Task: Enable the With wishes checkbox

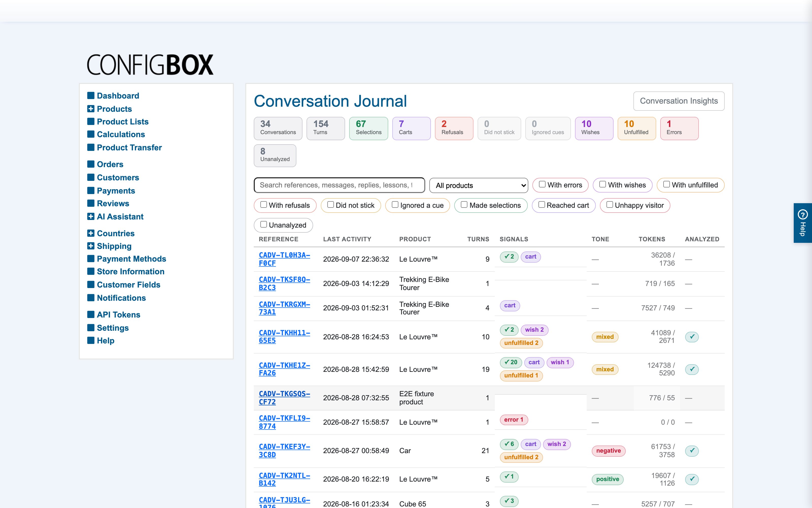Action: point(603,184)
